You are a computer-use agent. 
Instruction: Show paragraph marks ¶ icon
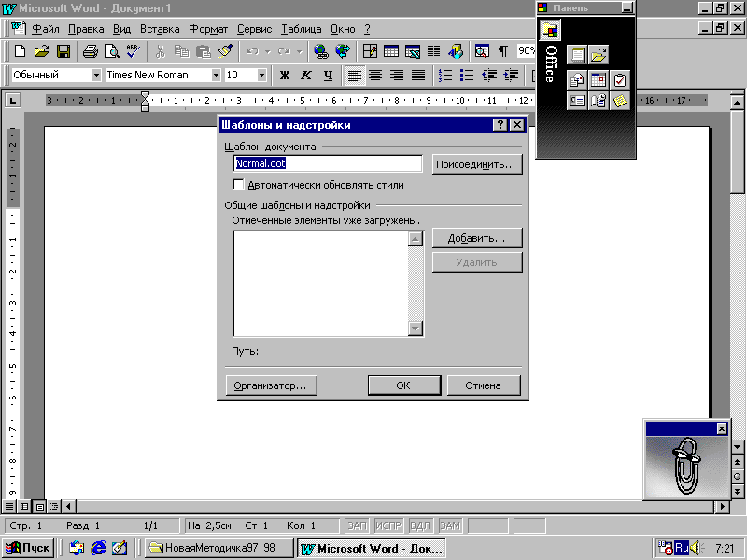point(503,51)
